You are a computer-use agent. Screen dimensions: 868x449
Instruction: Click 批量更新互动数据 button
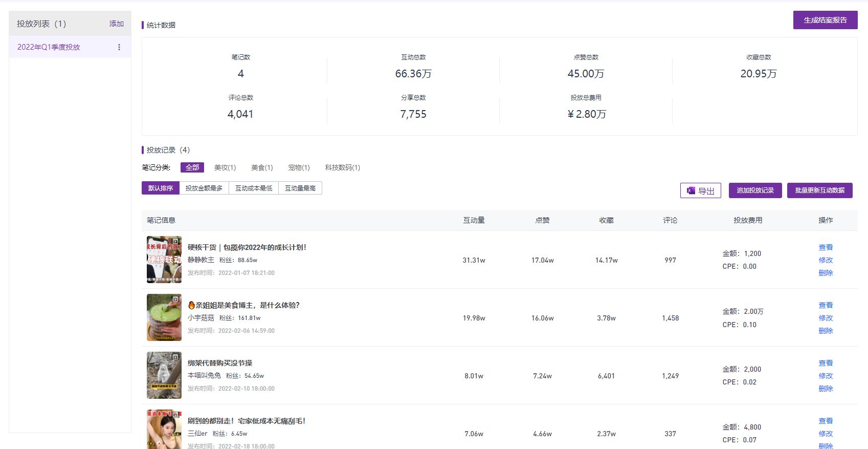pyautogui.click(x=819, y=190)
